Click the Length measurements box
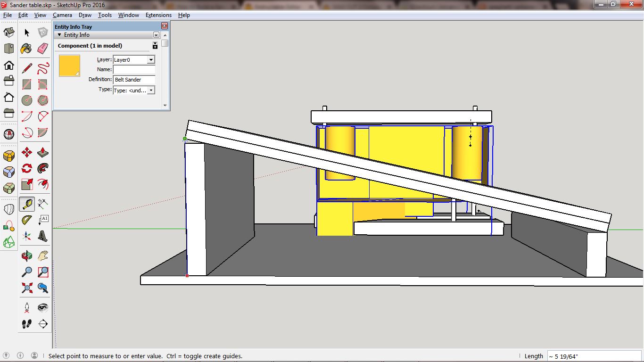 tap(594, 356)
